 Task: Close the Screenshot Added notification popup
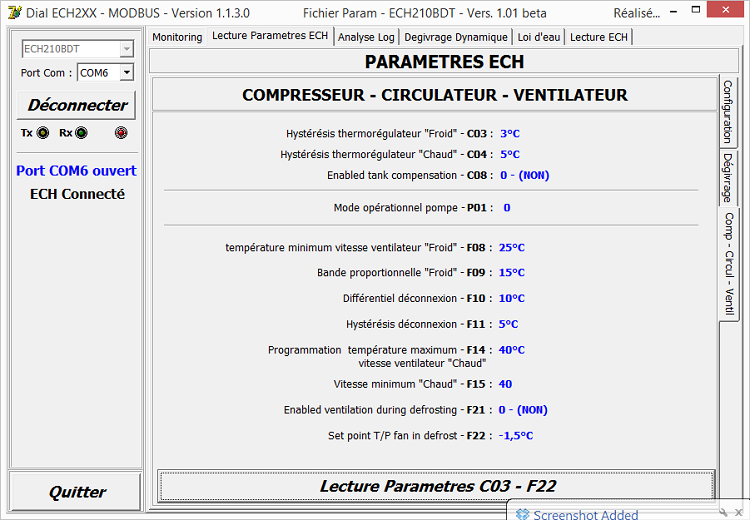coord(737,514)
